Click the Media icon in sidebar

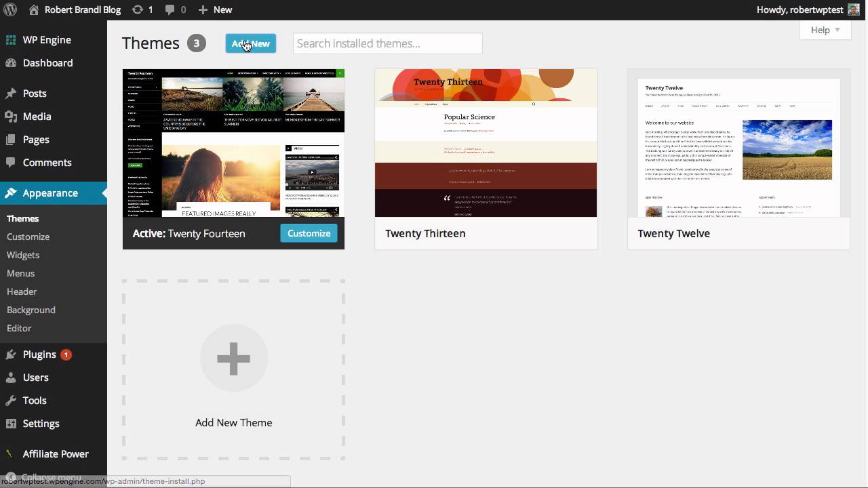11,117
